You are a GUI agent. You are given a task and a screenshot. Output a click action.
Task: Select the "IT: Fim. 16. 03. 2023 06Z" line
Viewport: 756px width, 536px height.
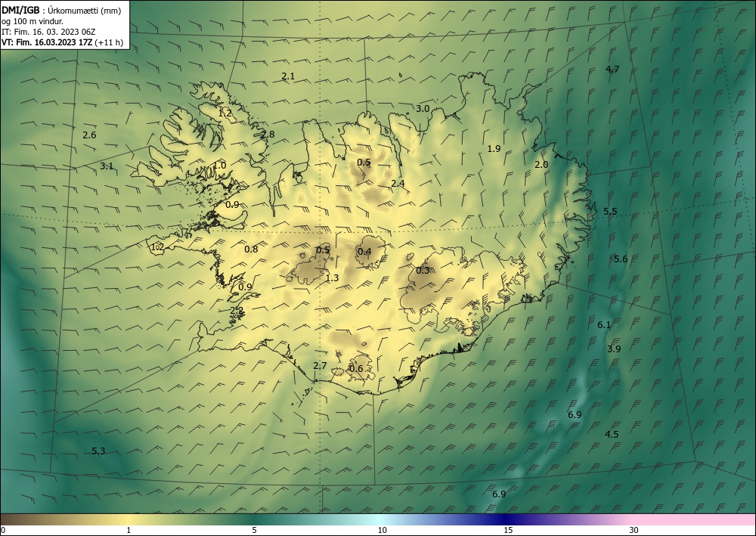[48, 32]
